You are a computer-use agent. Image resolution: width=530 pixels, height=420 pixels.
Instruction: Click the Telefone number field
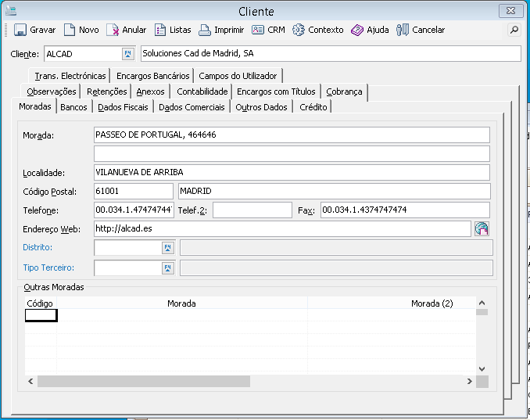tap(134, 210)
